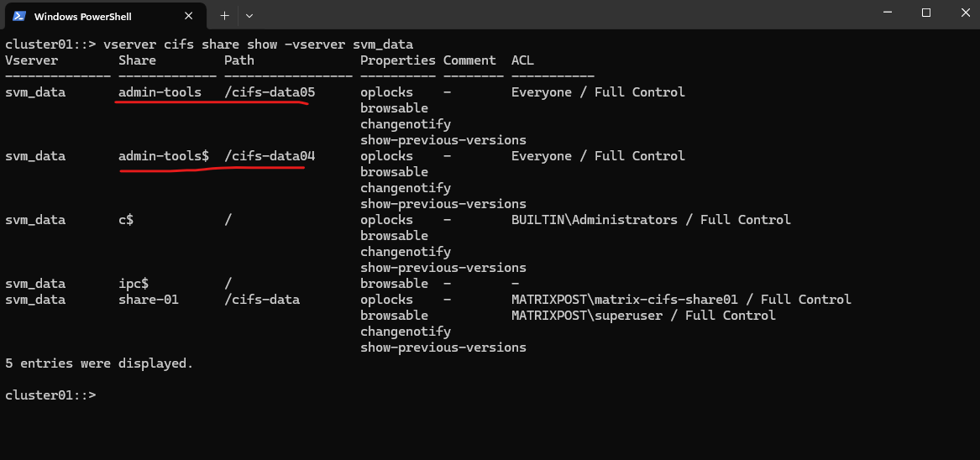Image resolution: width=980 pixels, height=460 pixels.
Task: Click the share-01 share entry
Action: pyautogui.click(x=149, y=300)
